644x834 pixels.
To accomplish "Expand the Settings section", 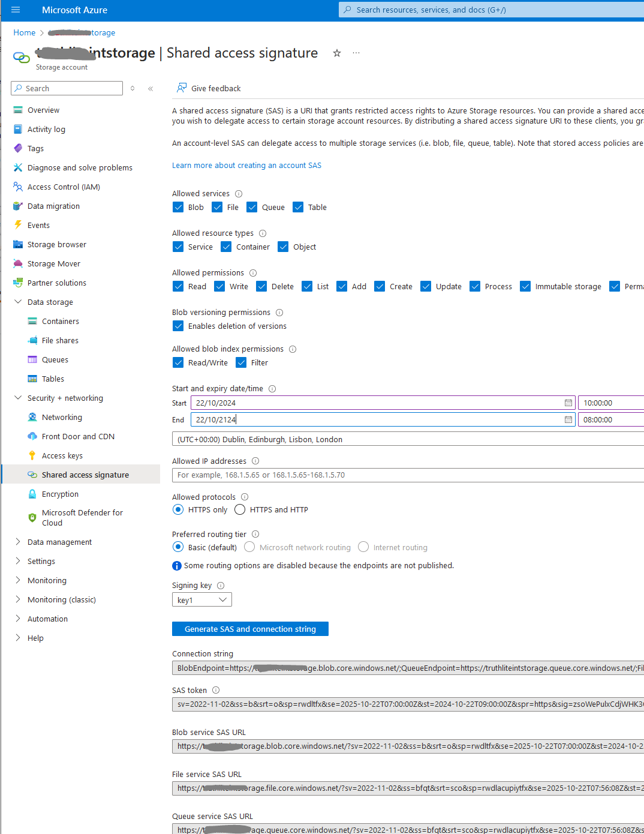I will 18,561.
